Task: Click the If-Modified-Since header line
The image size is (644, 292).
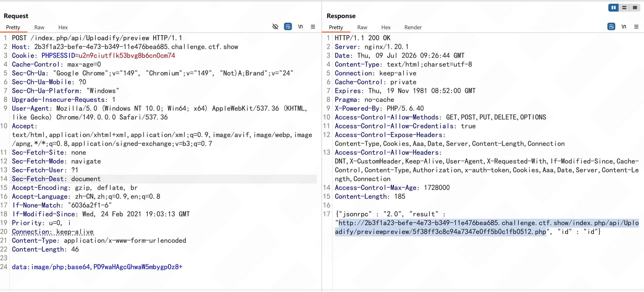Action: 101,214
